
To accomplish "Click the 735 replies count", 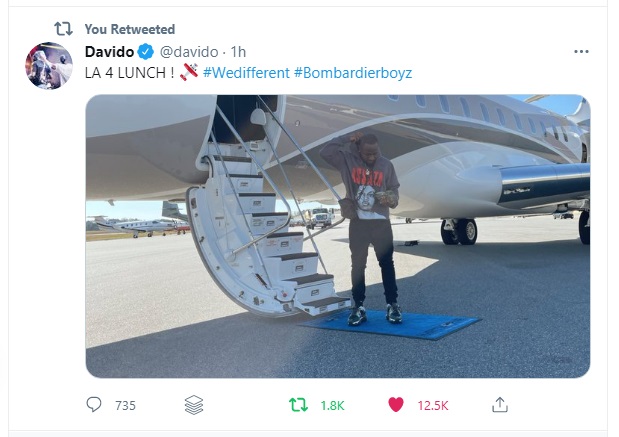I will click(x=125, y=405).
